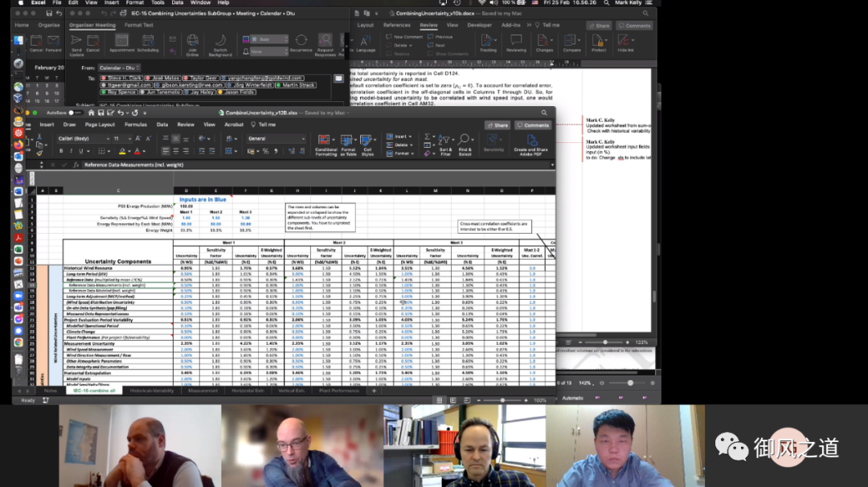Open Busy status dropdown in meeting
The width and height of the screenshot is (868, 487).
(269, 39)
